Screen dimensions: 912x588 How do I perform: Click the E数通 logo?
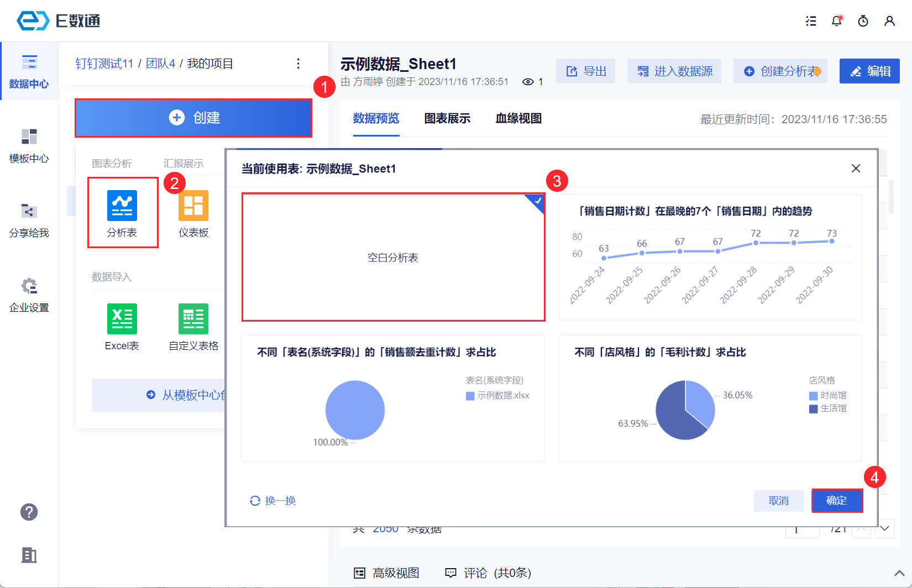pos(59,20)
